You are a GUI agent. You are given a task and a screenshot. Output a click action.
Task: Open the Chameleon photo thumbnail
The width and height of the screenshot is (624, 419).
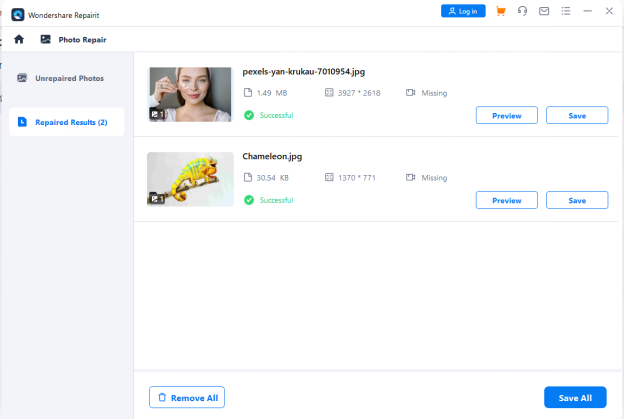(190, 179)
